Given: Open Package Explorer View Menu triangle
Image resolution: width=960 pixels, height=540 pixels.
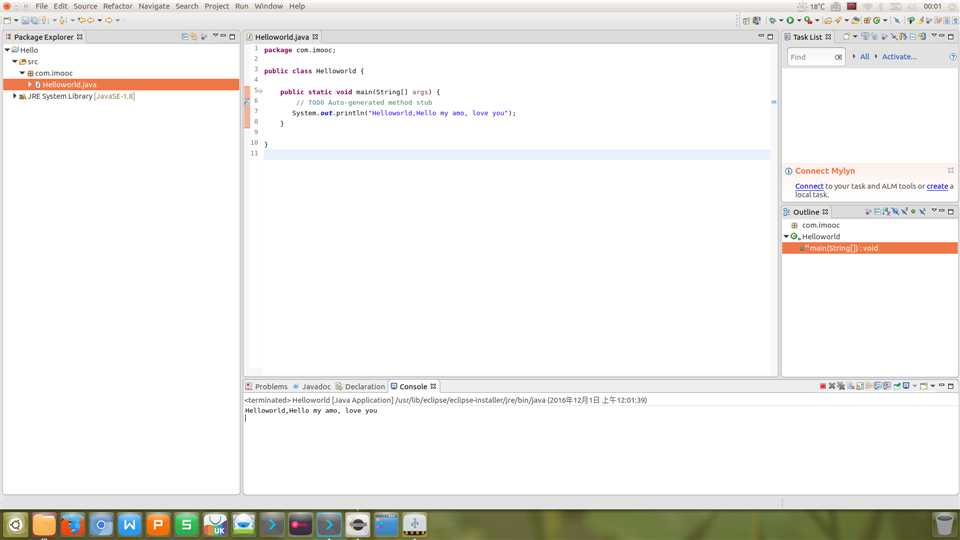Looking at the screenshot, I should (x=215, y=37).
